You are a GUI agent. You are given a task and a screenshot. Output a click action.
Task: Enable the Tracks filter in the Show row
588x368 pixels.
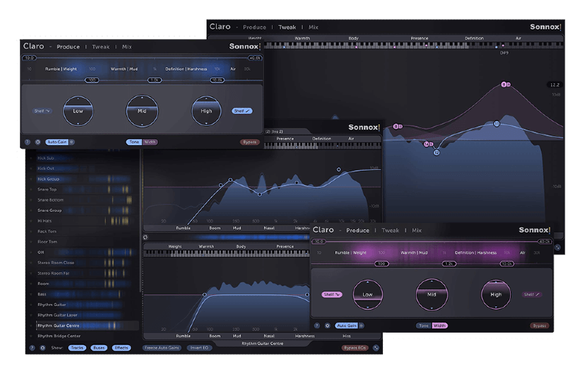[x=77, y=347]
